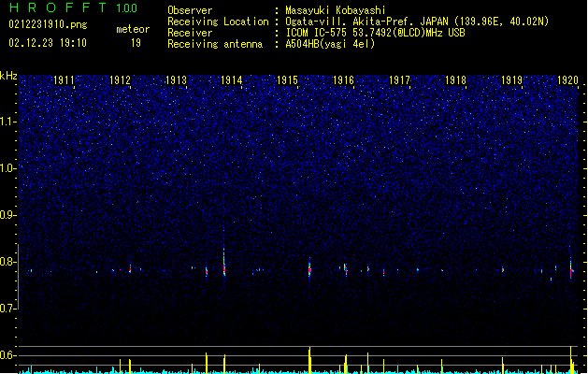Click the ICOM IC-575 53.7492 MHz receiver text
The width and height of the screenshot is (588, 374).
[x=375, y=33]
